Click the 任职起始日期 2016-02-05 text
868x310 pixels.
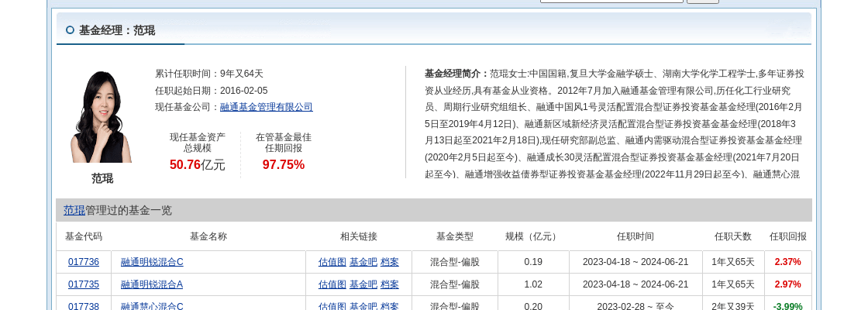211,90
